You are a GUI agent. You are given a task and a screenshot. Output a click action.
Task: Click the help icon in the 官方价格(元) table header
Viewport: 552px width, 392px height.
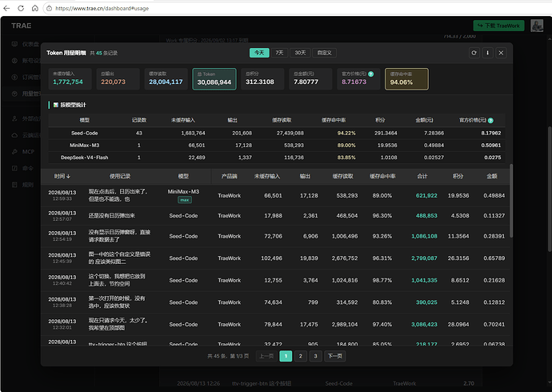[x=490, y=120]
